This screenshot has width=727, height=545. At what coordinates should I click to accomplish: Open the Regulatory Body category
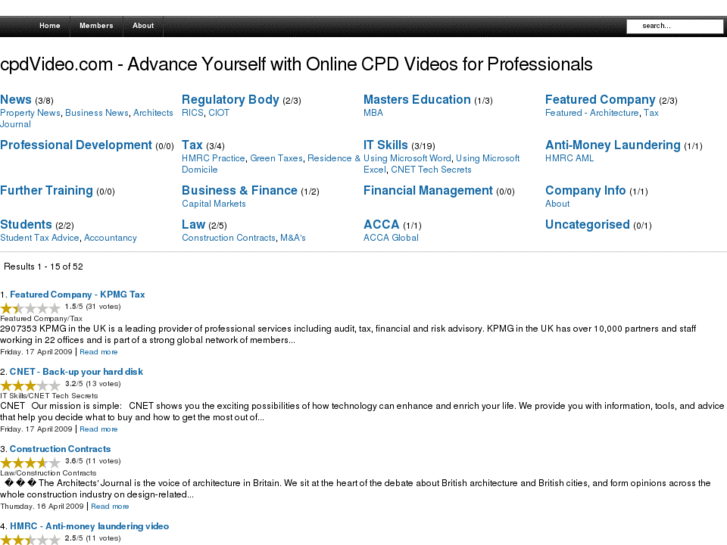pyautogui.click(x=230, y=100)
